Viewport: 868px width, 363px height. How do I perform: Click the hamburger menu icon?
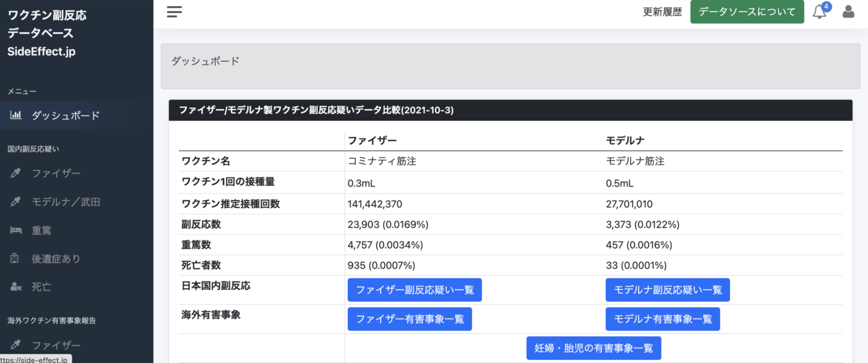[x=174, y=12]
